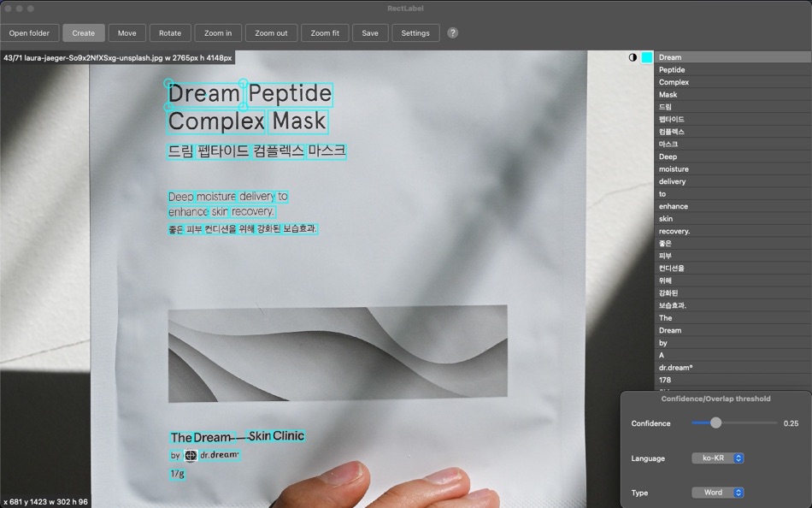Click the image filename label

point(118,57)
